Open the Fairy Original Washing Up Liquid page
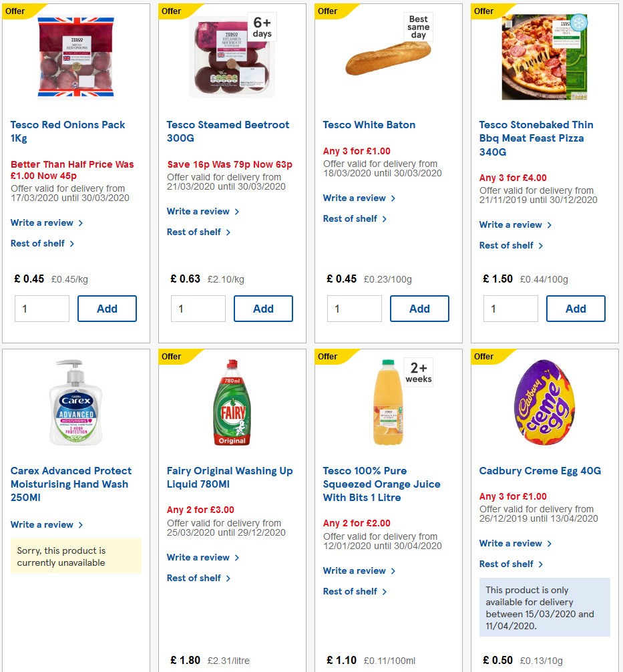Image resolution: width=623 pixels, height=672 pixels. click(230, 477)
